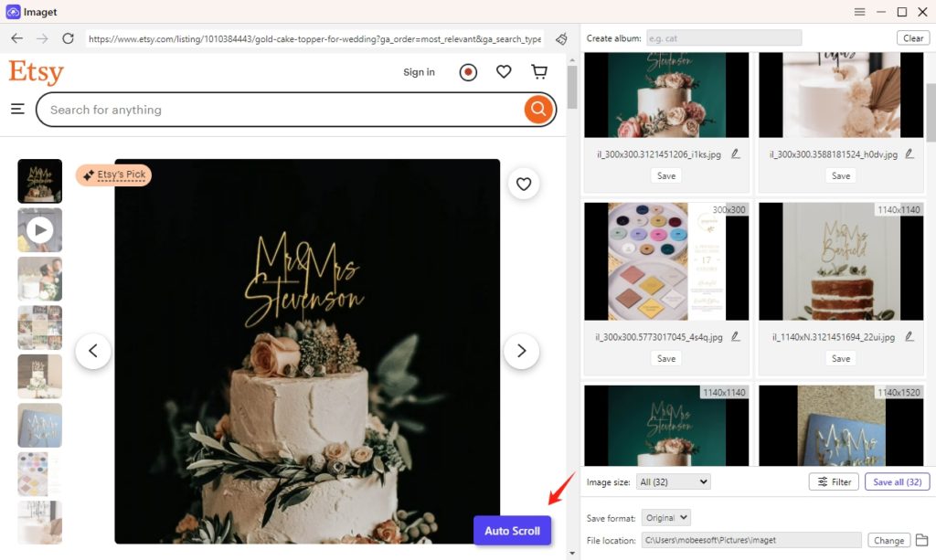The width and height of the screenshot is (936, 560).
Task: Open Imaget's hamburger menu
Action: 859,12
